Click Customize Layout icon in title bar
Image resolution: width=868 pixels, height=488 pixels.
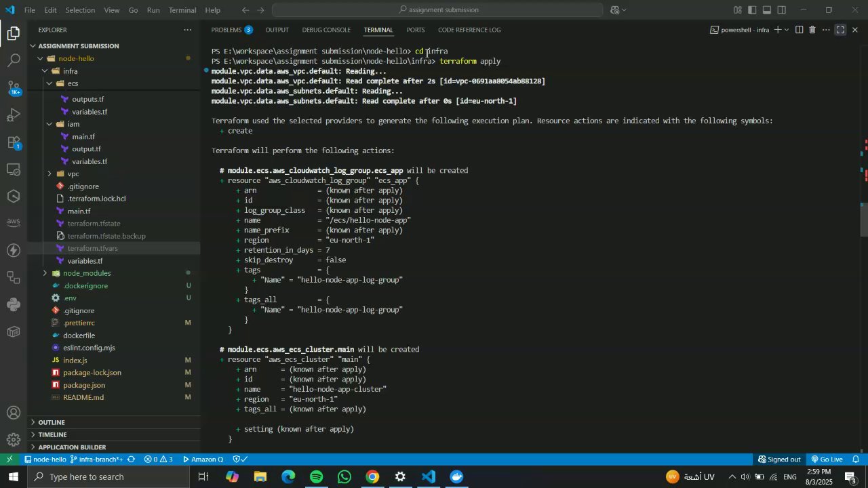[737, 10]
